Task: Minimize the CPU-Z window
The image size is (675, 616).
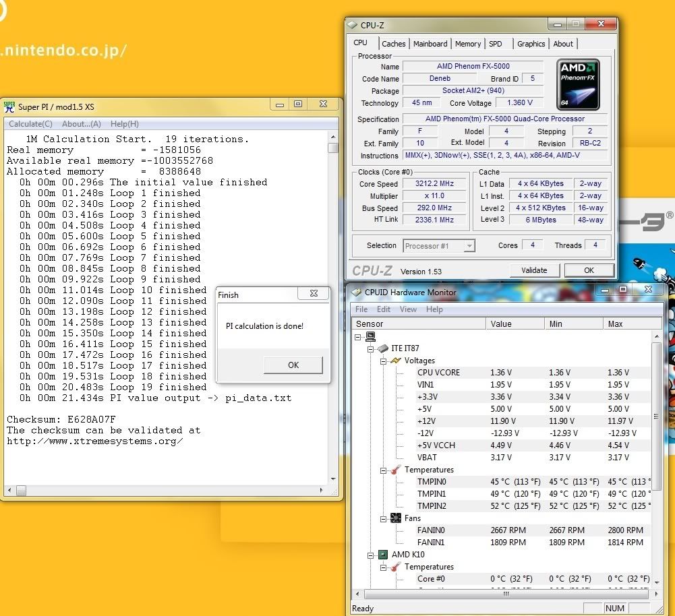Action: pyautogui.click(x=558, y=24)
